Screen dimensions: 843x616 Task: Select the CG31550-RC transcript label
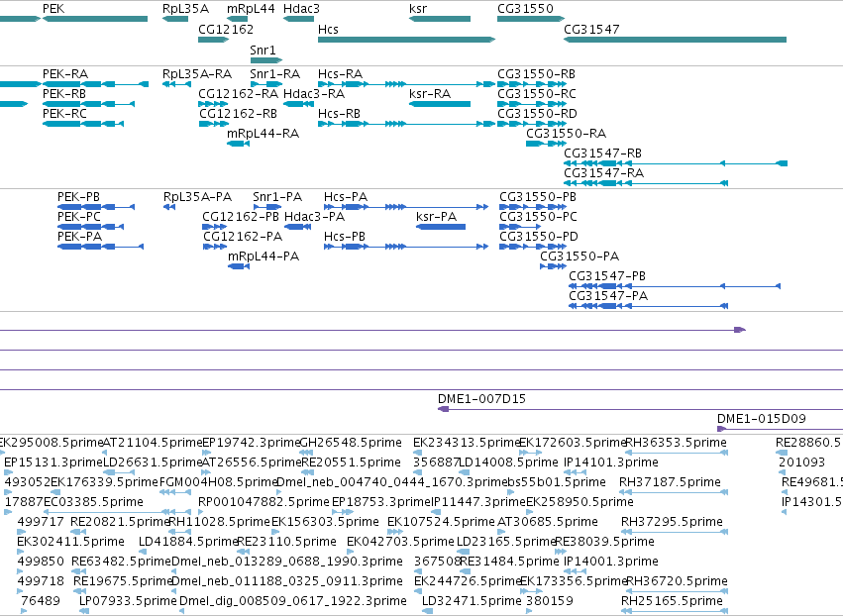pos(537,93)
